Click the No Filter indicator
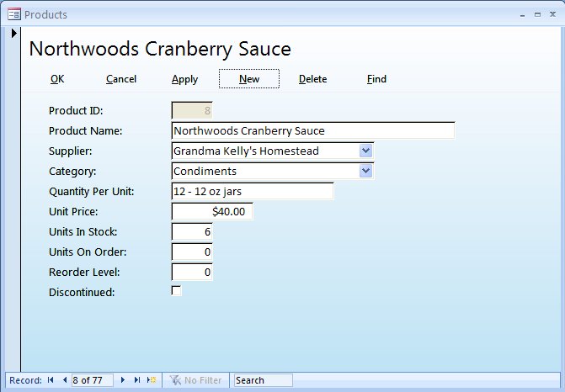The width and height of the screenshot is (565, 392). (195, 380)
